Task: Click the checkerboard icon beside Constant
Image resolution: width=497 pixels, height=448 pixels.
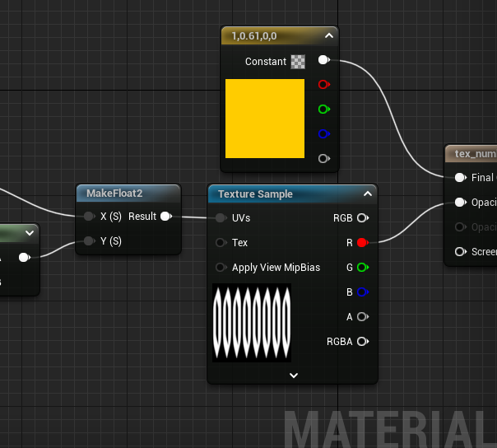Action: point(298,62)
